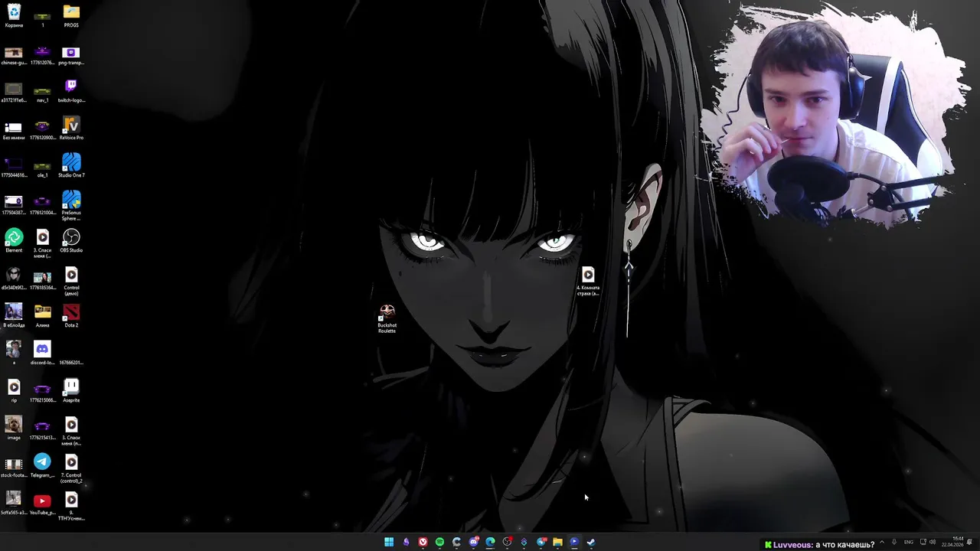
Task: Open the discord-lo... image file
Action: [42, 354]
